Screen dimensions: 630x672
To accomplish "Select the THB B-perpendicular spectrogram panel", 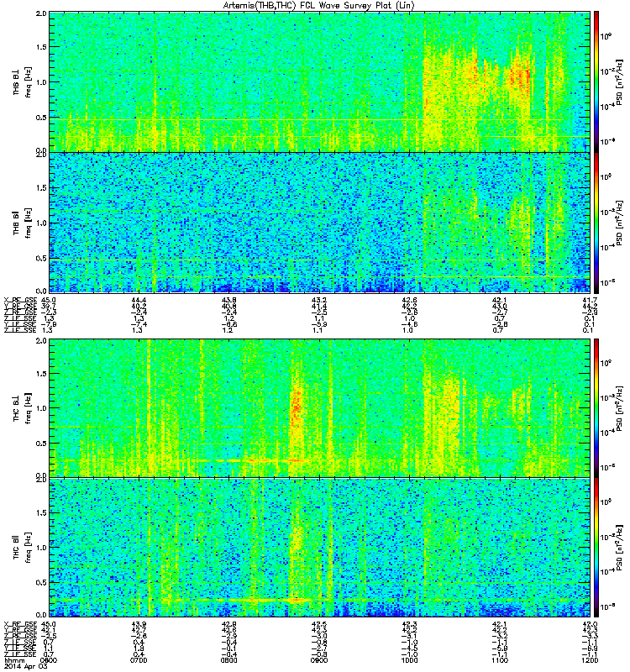I will (320, 81).
